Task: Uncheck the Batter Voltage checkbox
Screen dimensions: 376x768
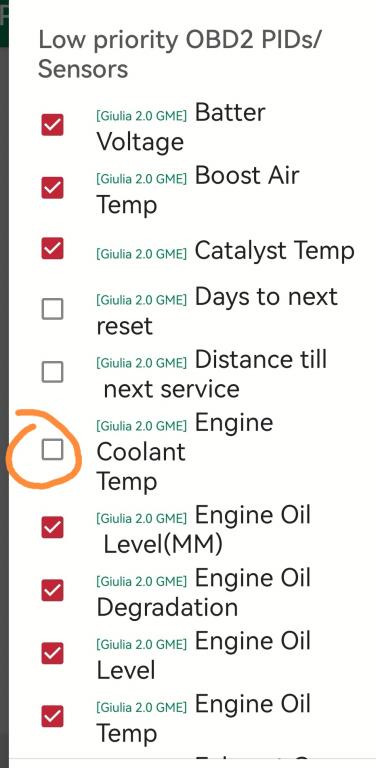Action: tap(52, 125)
